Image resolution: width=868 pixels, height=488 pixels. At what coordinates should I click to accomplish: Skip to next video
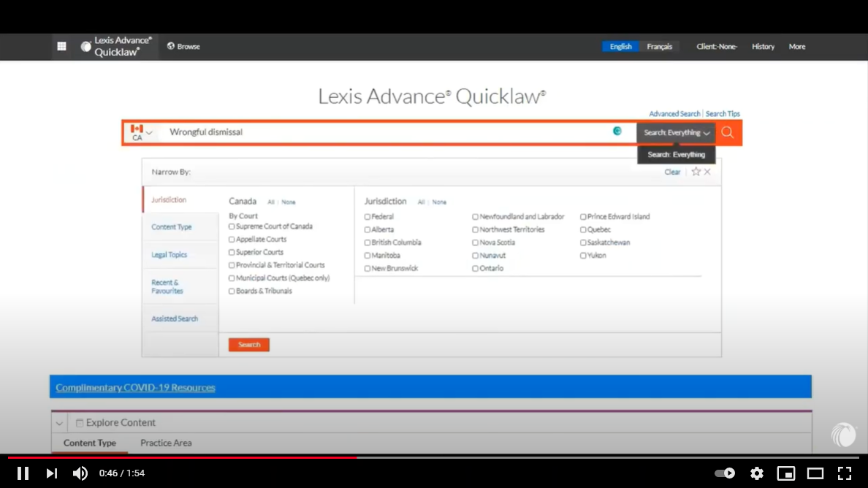click(x=51, y=473)
